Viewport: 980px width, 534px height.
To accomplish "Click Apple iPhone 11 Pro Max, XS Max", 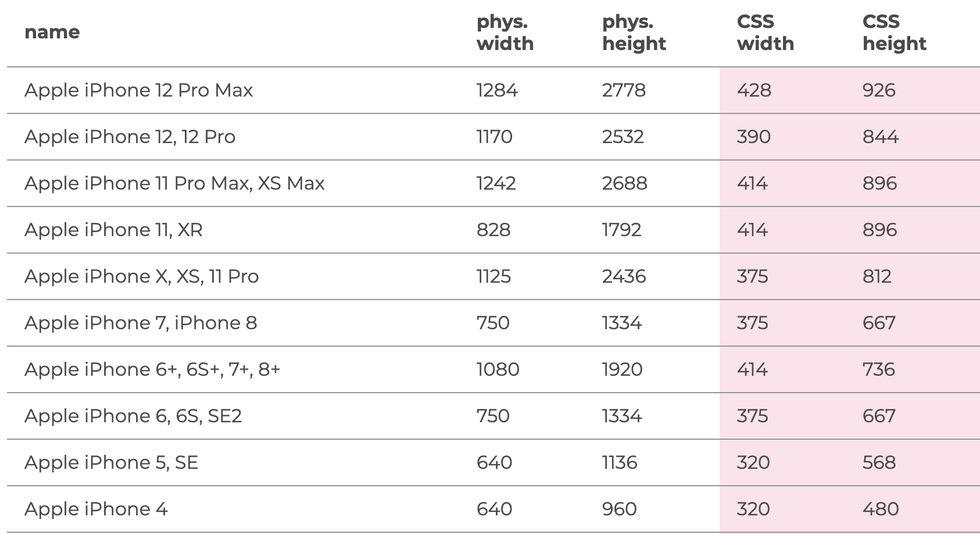I will tap(174, 183).
